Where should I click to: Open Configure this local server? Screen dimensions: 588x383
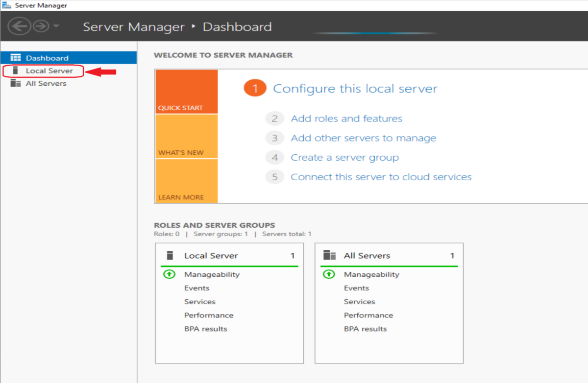coord(356,89)
